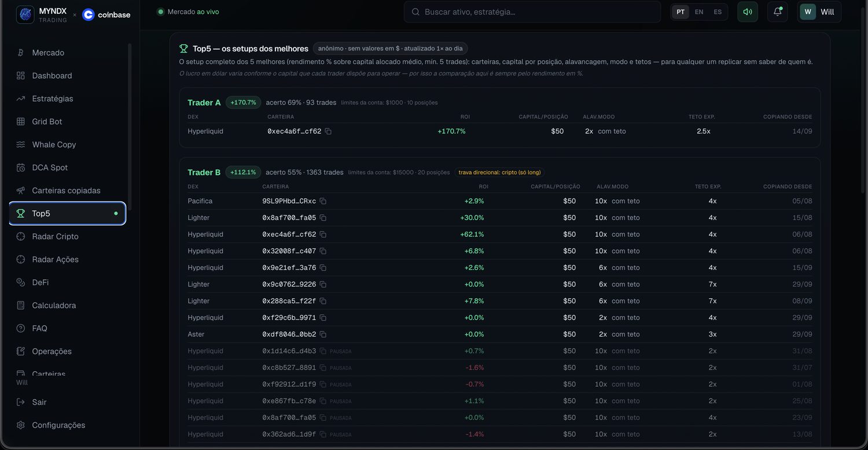Switch language to EN

(x=699, y=12)
